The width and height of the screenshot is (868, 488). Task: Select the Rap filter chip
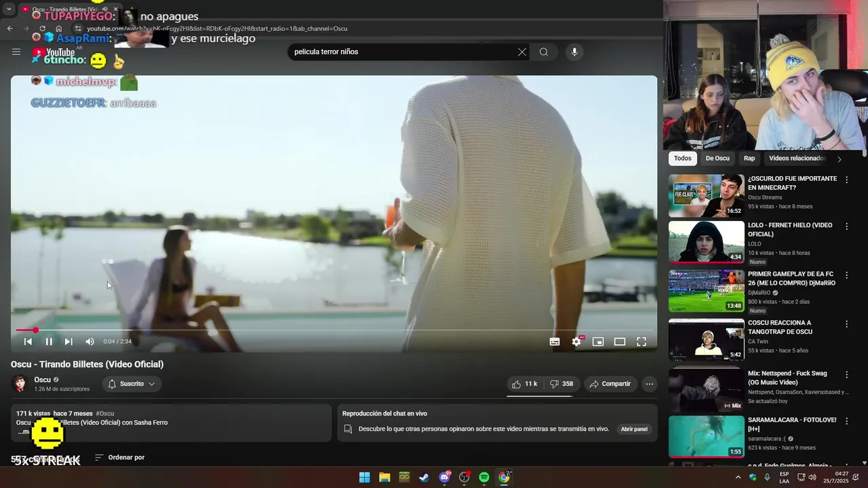pos(749,159)
